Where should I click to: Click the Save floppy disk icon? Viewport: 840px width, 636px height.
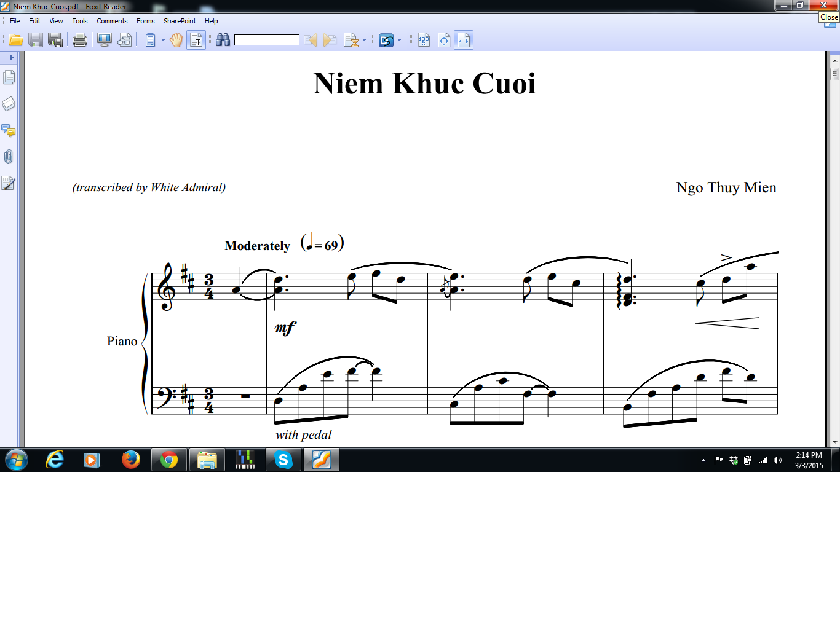(x=36, y=41)
